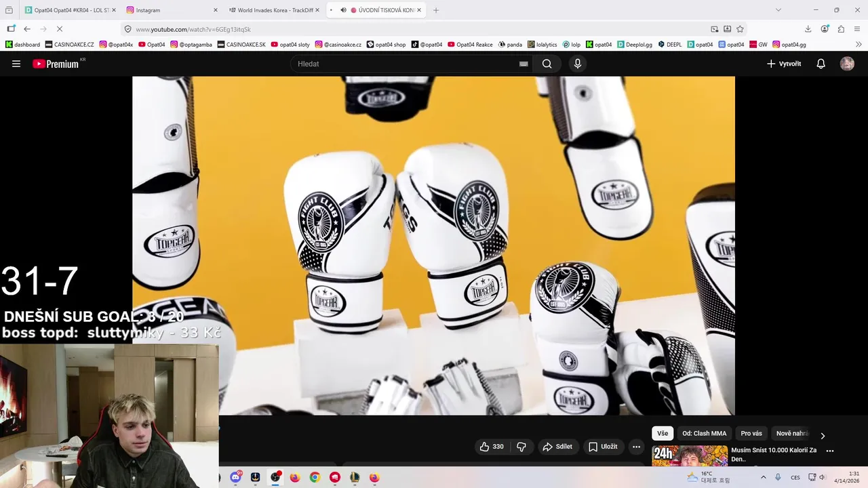Open the GW bookmark
This screenshot has height=488, width=868.
(758, 45)
